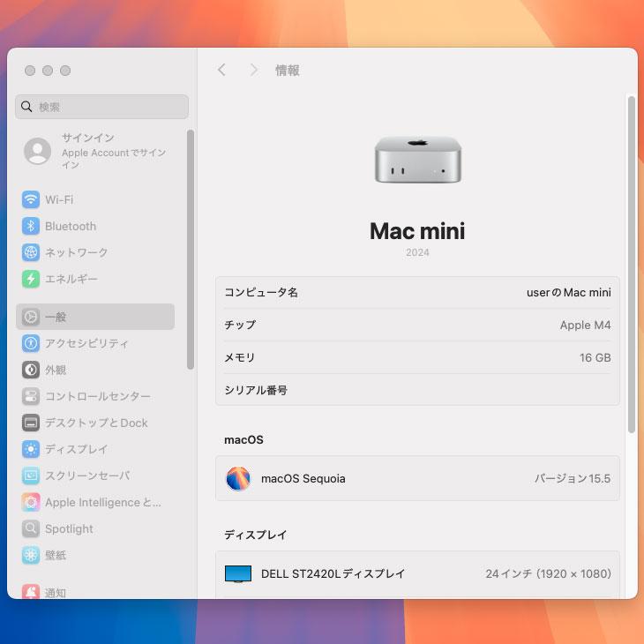Select Spotlight label in sidebar
This screenshot has width=644, height=644.
point(69,529)
